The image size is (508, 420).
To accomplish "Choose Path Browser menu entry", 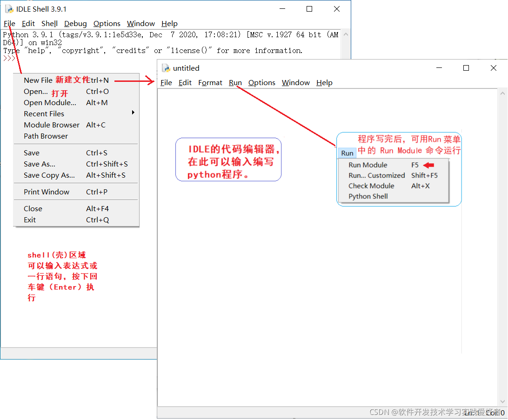I will (x=76, y=136).
